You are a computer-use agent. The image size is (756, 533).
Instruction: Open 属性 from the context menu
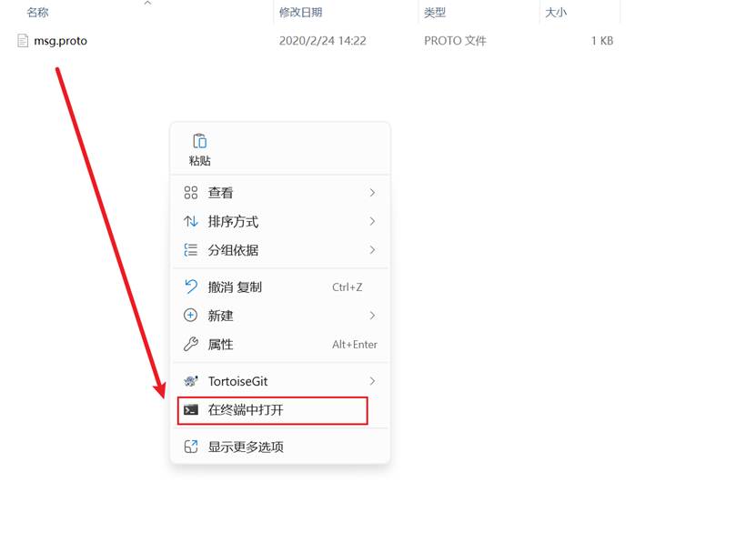click(280, 344)
